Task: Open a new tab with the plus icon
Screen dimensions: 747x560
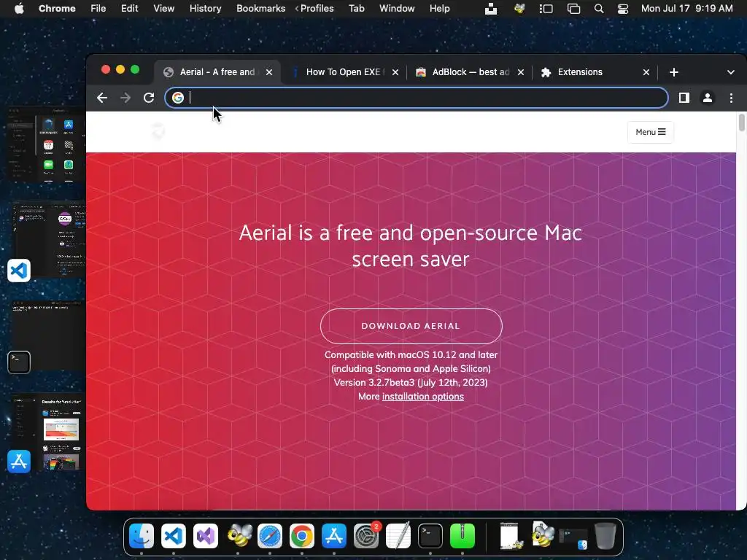Action: tap(673, 72)
